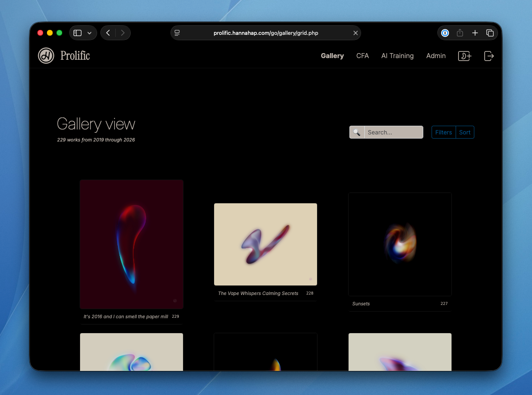
Task: Click the page reader icon in the address bar
Action: [x=177, y=33]
